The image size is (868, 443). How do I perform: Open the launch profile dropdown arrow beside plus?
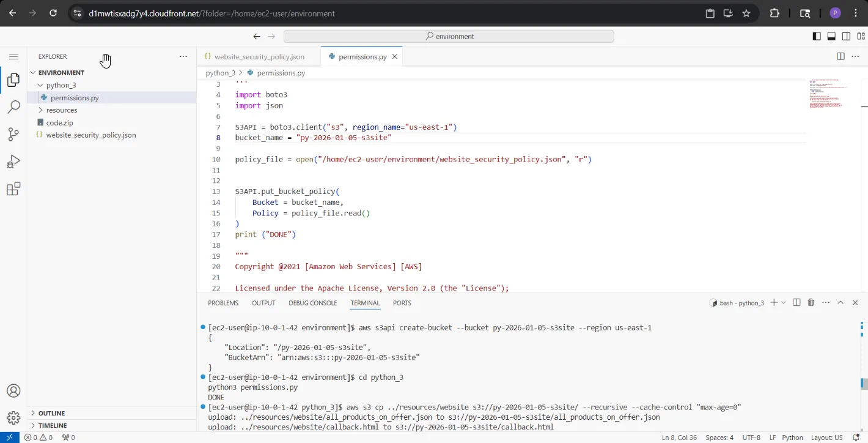click(x=784, y=302)
